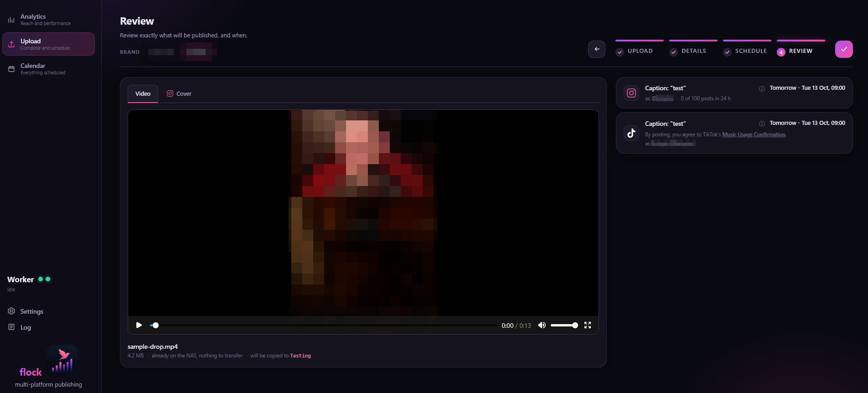Enter fullscreen video mode
The width and height of the screenshot is (868, 393).
click(588, 325)
